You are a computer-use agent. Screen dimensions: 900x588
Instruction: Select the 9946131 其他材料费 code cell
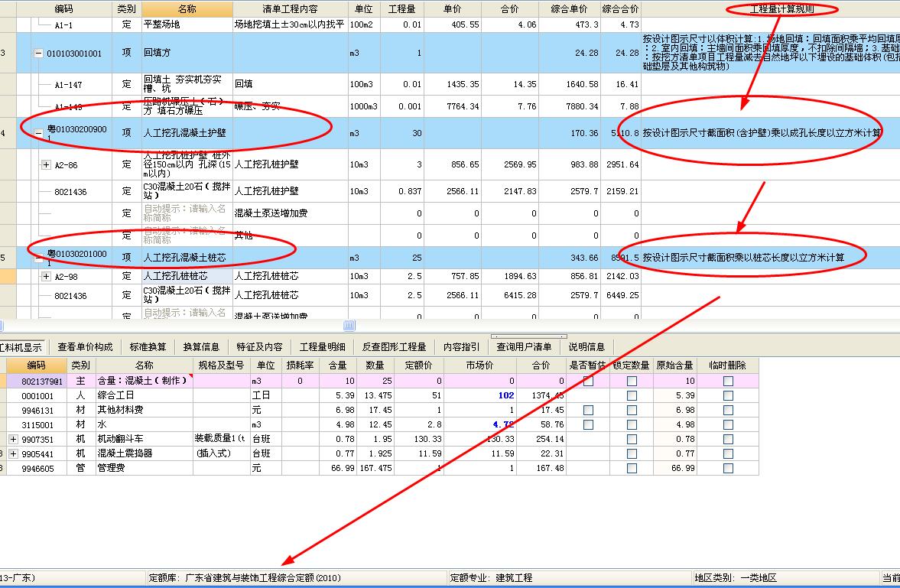[37, 411]
